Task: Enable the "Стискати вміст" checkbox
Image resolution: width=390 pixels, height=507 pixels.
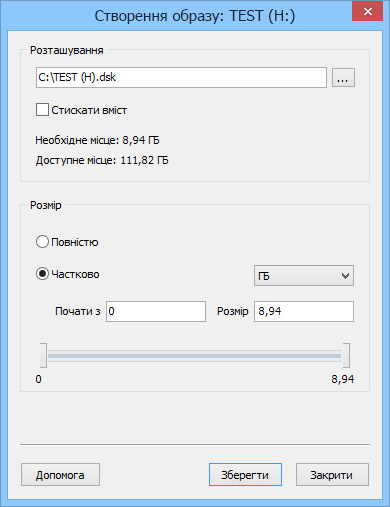Action: click(42, 110)
